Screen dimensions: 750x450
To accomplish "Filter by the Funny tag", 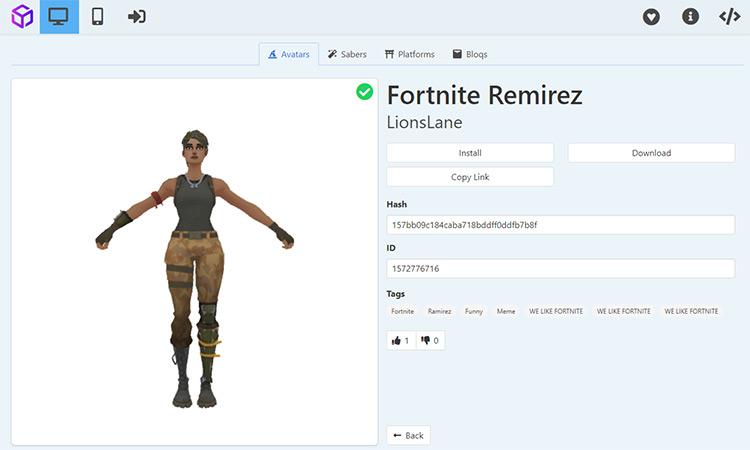I will (474, 311).
